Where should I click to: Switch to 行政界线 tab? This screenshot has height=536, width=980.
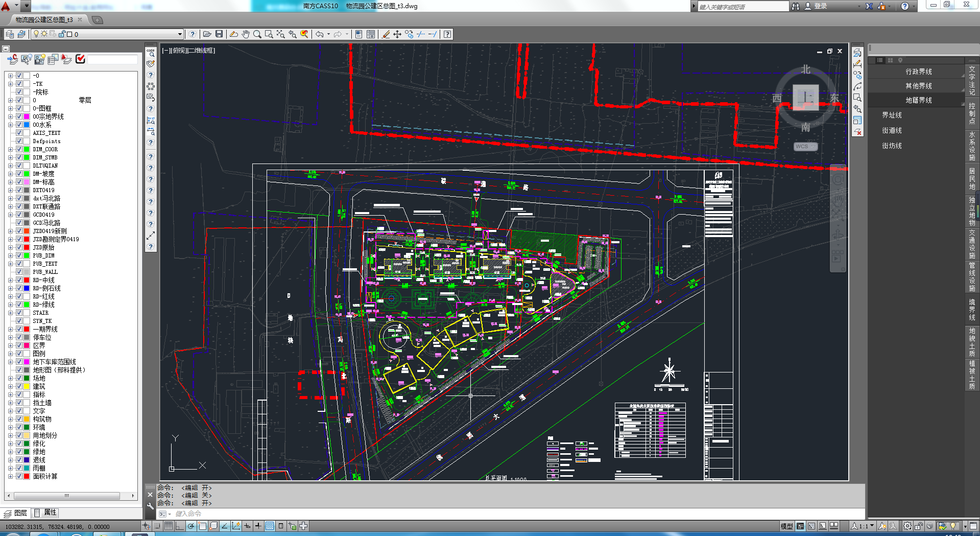point(918,72)
